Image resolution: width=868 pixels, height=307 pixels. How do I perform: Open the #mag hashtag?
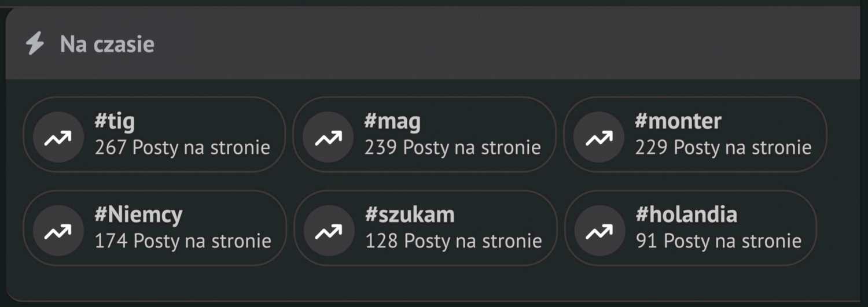[x=392, y=121]
